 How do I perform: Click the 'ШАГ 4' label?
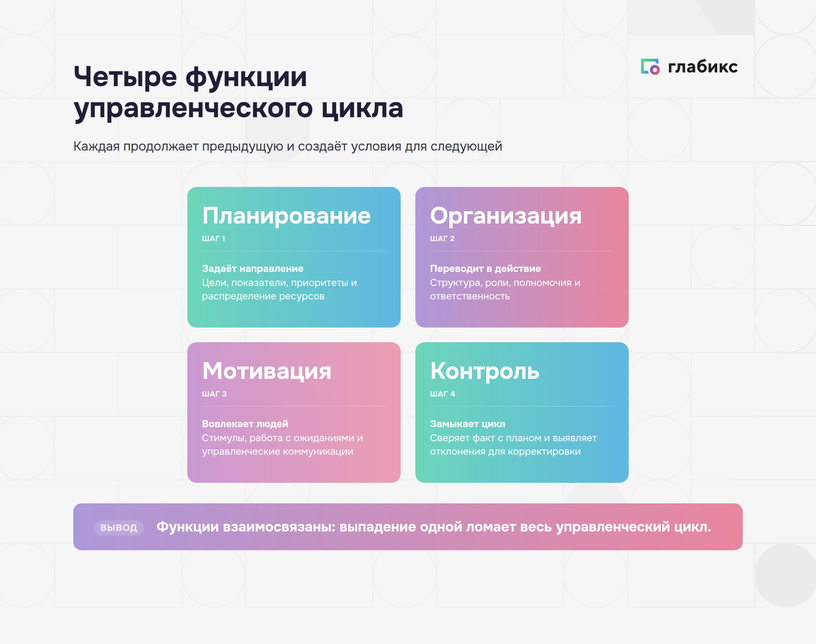pyautogui.click(x=443, y=394)
